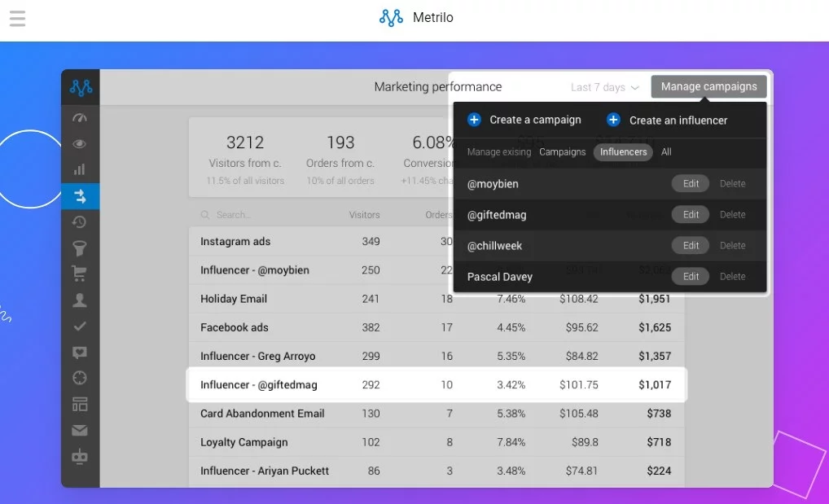829x504 pixels.
Task: Click the Metrilo logo atop the app sidebar
Action: coord(81,87)
